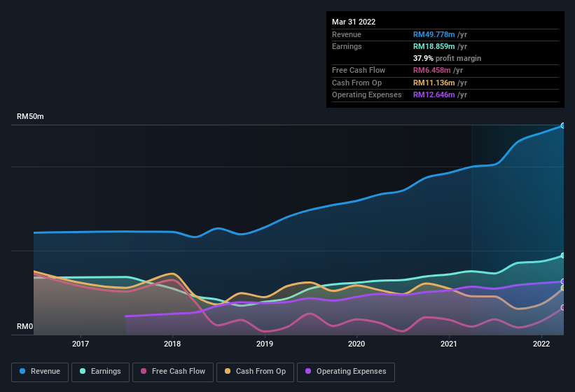Screen dimensions: 575x392
Task: Click the Cash From Op endpoint marker
Action: tap(563, 288)
